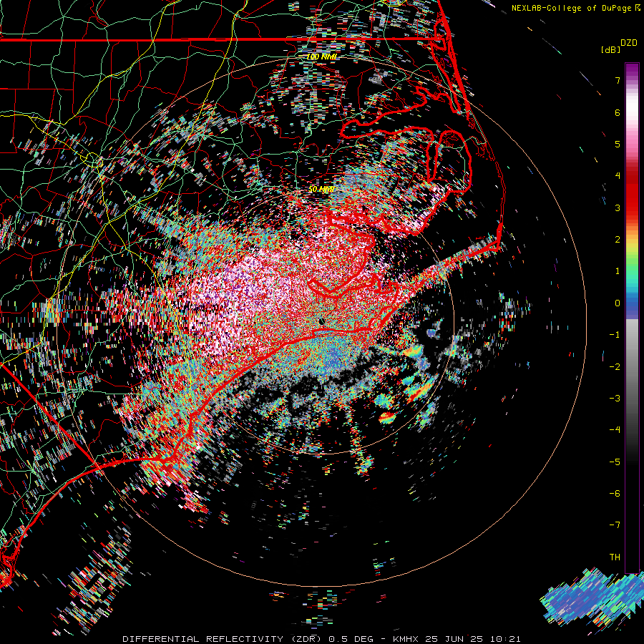Click the -3 value on the scale

point(615,399)
